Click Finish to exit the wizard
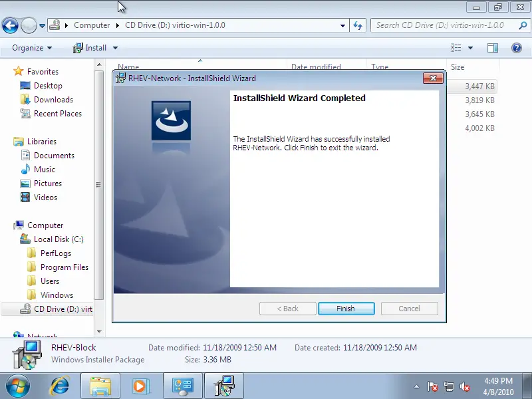The height and width of the screenshot is (399, 532). 346,309
